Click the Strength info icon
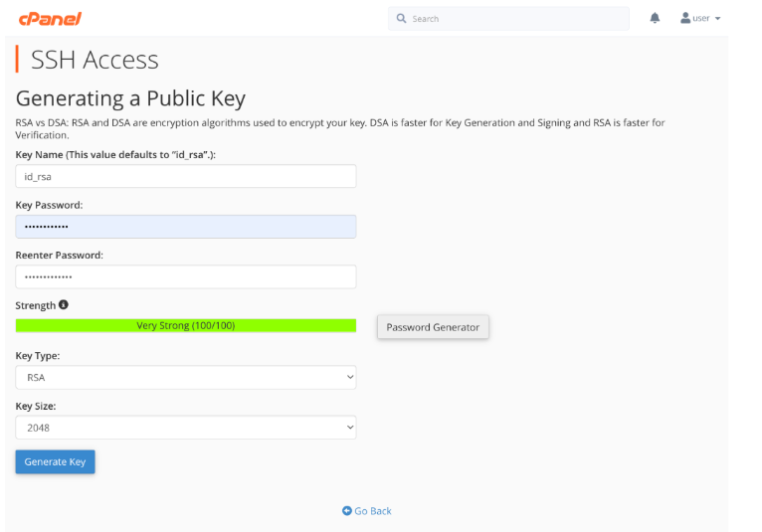Viewport: 762px width, 532px height. pyautogui.click(x=64, y=304)
